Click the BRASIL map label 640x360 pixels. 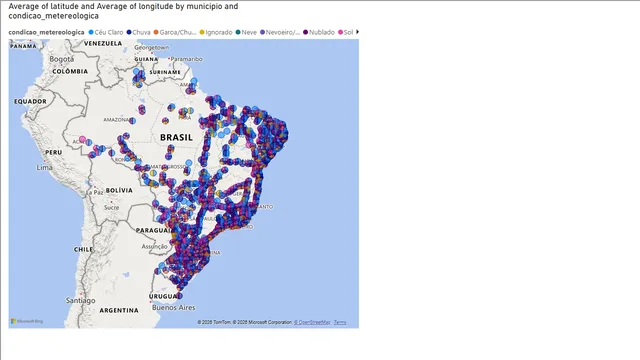[176, 138]
